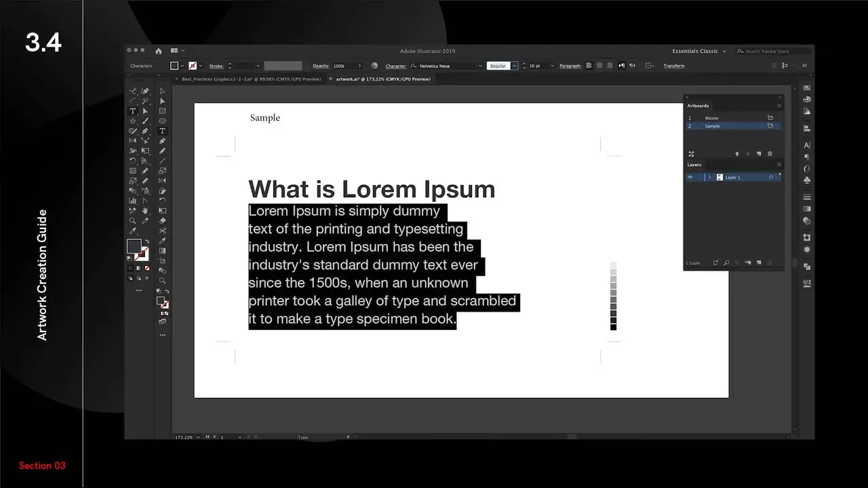Open Edit Toolbar three-dots under color modes

pos(139,290)
